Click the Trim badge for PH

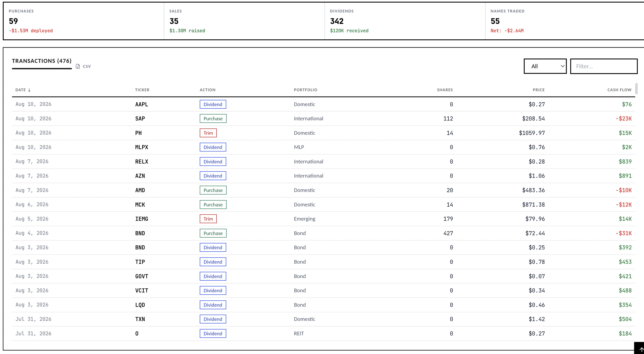[x=208, y=133]
